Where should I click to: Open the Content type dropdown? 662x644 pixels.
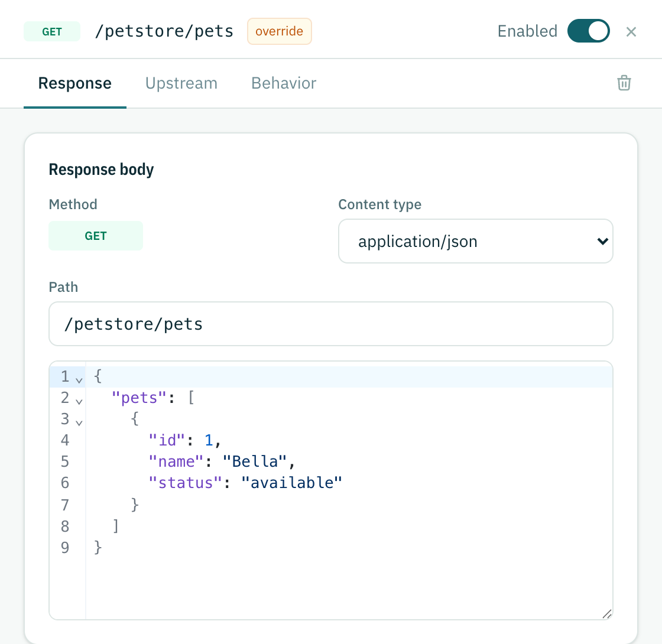point(475,241)
